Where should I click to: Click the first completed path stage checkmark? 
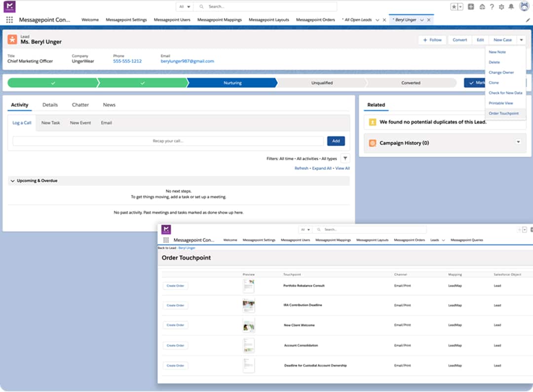(53, 82)
